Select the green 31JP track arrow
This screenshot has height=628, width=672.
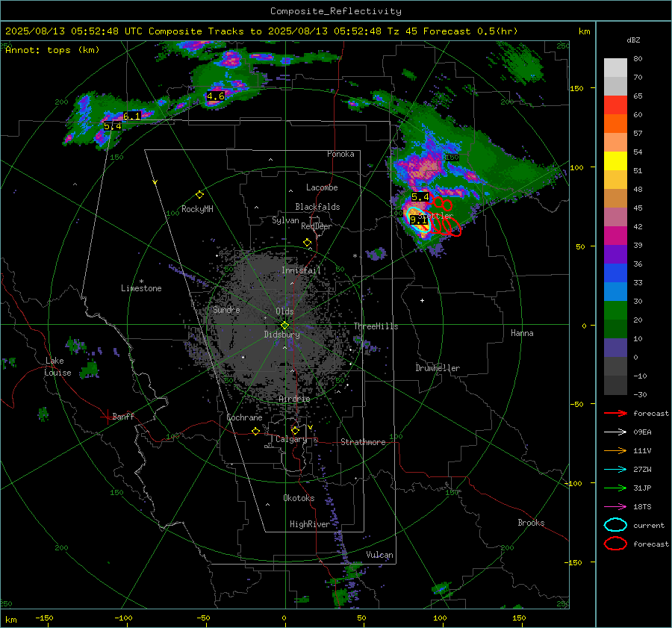(615, 488)
